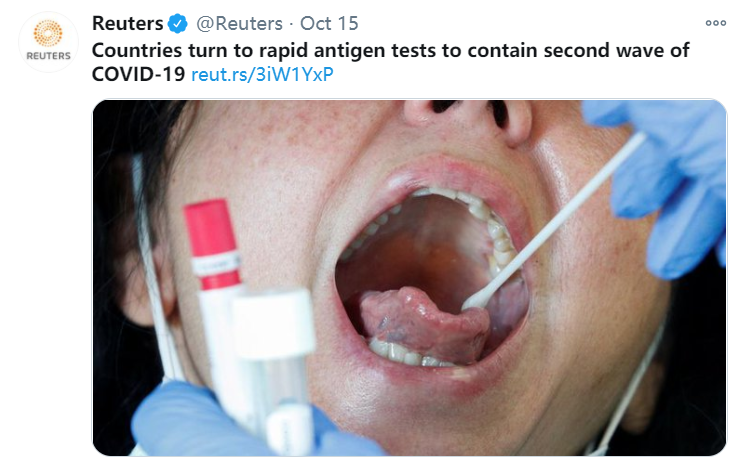Click the white swab stick in photo
Screen dimensions: 744x465
554,221
